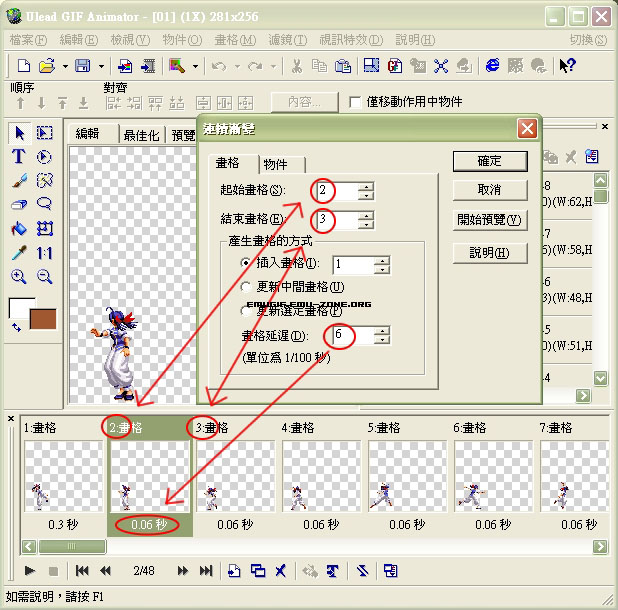Decrease the 畫格延遲 spinner value
Screen dimensions: 618x610
point(382,340)
